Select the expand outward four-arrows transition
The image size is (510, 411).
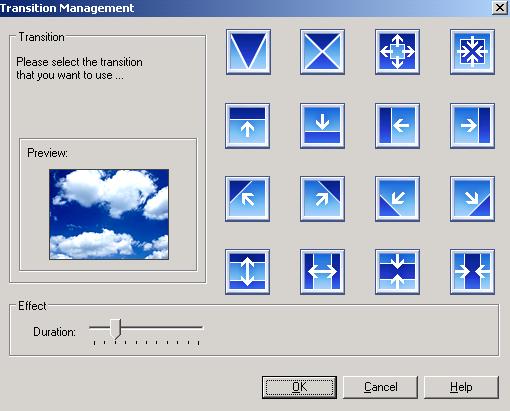pyautogui.click(x=397, y=52)
